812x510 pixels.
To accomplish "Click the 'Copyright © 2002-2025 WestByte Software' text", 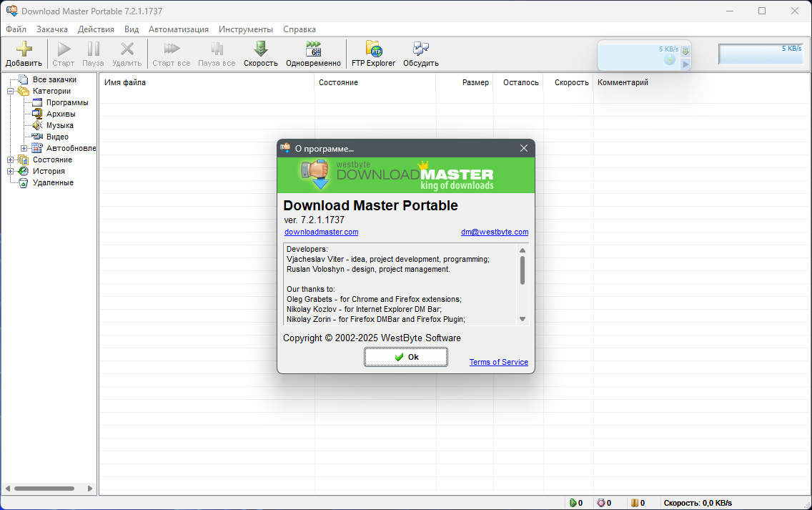I will click(372, 338).
